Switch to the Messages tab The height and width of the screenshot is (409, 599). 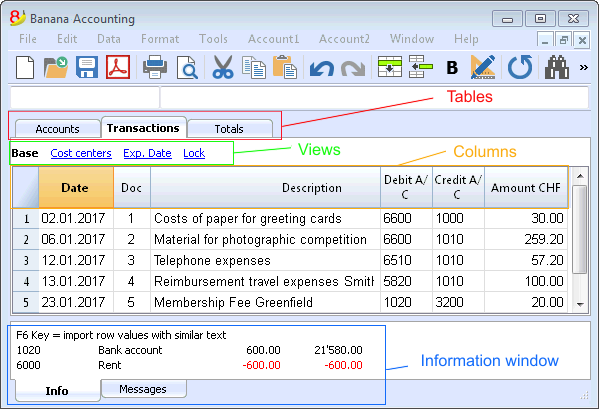pyautogui.click(x=143, y=389)
